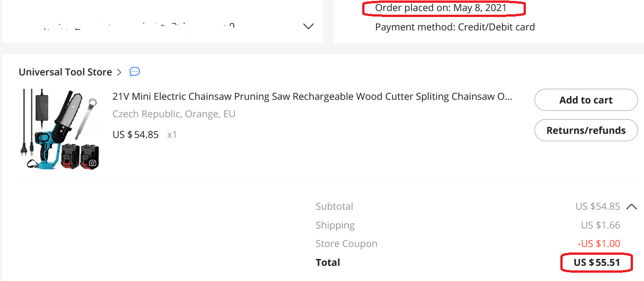Open the 21V Mini Electric Chainsaw listing
This screenshot has height=281, width=644.
click(312, 97)
